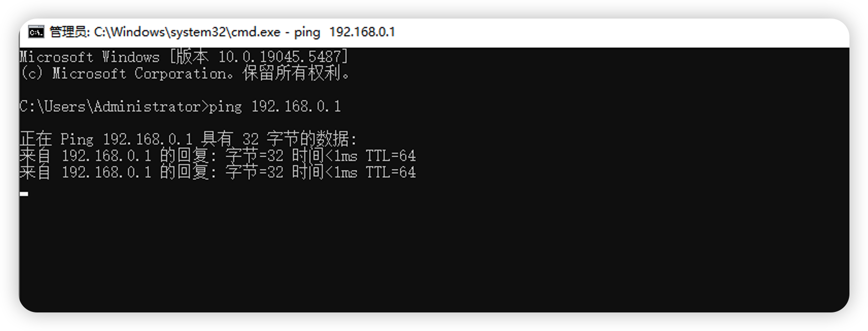
Task: Click the "Microsoft Windows" text on the first line
Action: 90,57
